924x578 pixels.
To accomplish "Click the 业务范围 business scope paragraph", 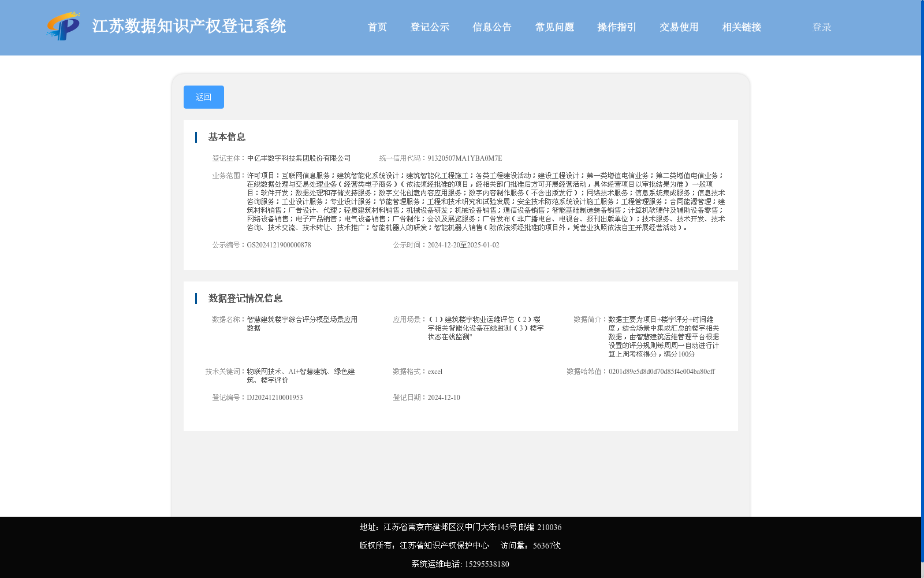I will 486,202.
